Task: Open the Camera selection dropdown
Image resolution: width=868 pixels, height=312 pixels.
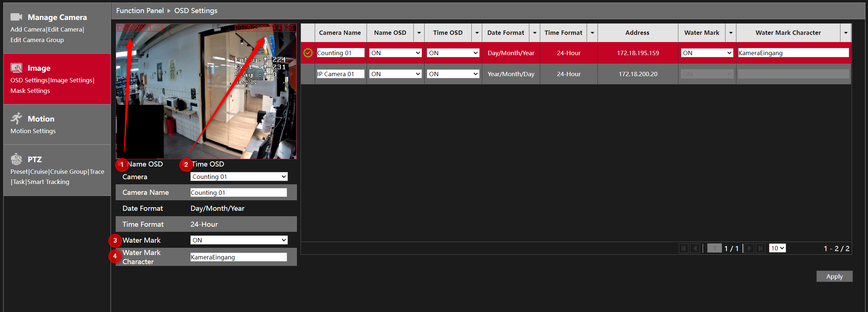Action: pyautogui.click(x=239, y=177)
